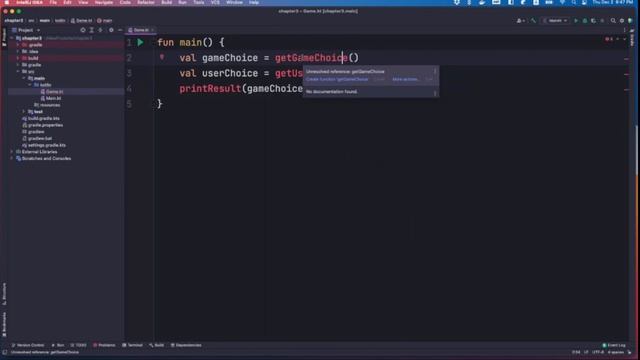Expand the build folder in tree

click(x=18, y=58)
